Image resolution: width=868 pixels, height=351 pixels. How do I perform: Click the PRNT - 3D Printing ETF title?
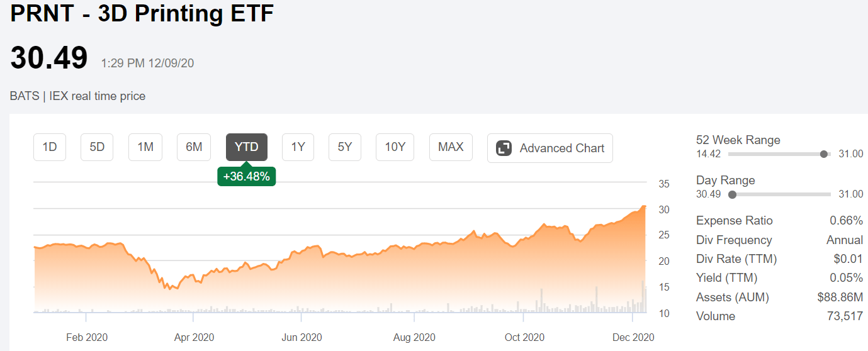point(142,14)
